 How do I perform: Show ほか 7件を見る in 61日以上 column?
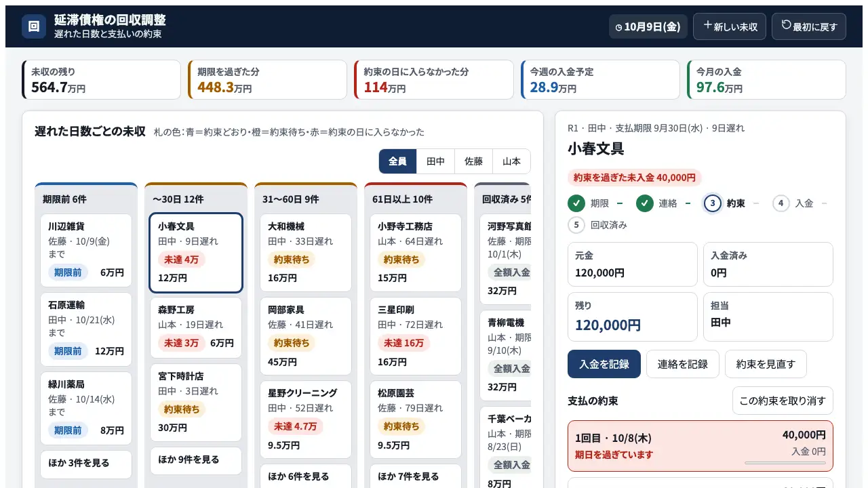(416, 477)
